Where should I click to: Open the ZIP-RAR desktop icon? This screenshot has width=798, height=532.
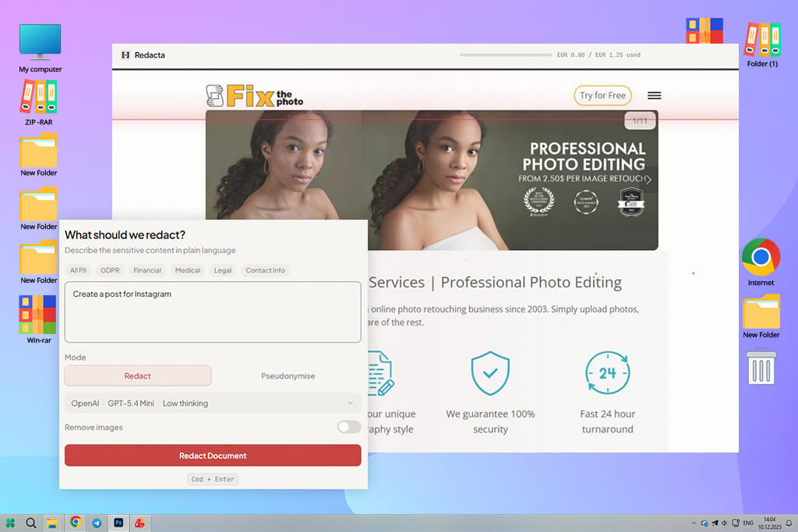click(39, 103)
